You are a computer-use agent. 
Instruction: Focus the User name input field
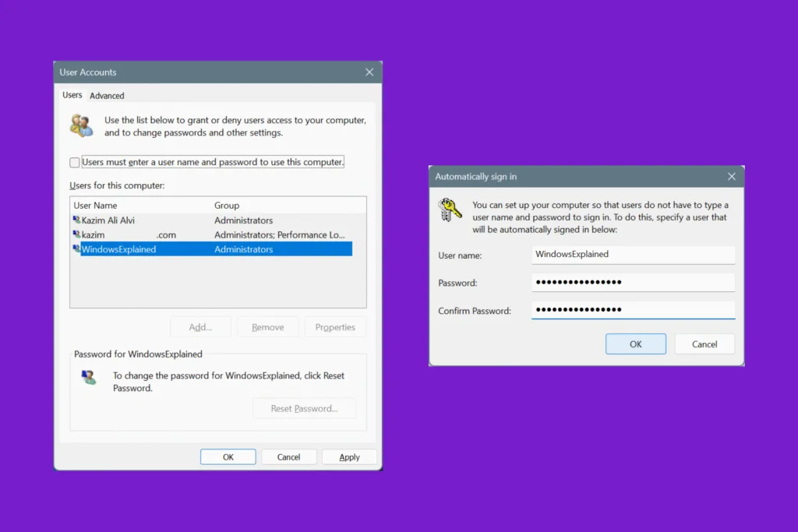[633, 254]
